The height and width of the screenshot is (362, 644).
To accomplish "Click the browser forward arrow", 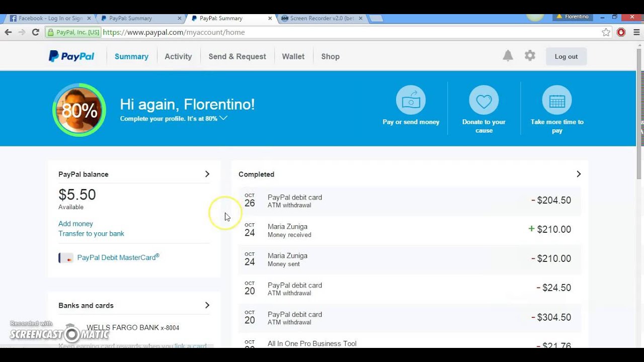I will pyautogui.click(x=22, y=32).
